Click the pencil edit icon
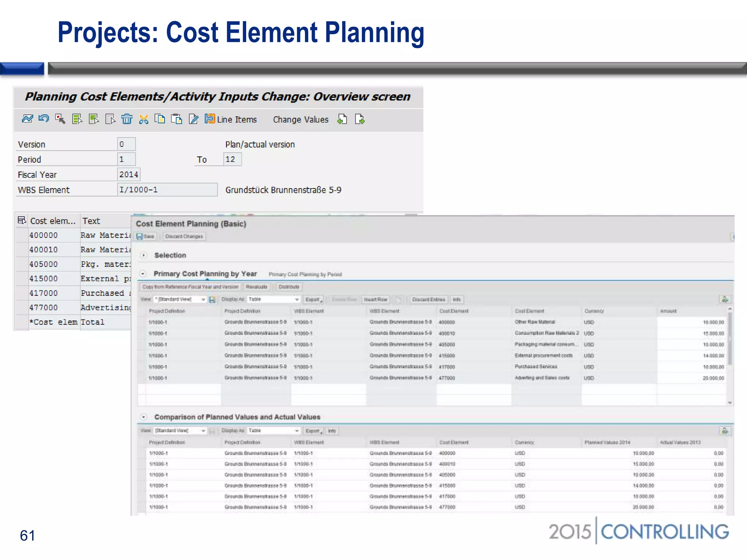 pyautogui.click(x=193, y=119)
